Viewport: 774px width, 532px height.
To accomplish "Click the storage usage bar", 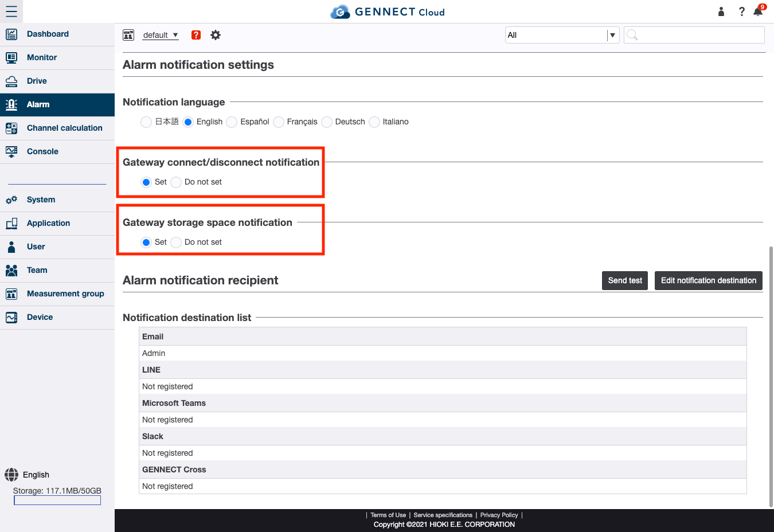I will pos(57,499).
